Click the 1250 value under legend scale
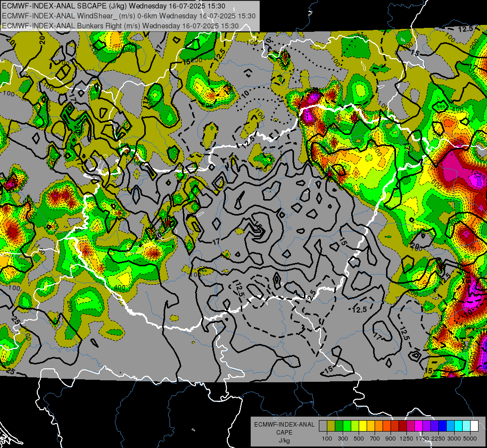This screenshot has width=487, height=448. click(x=406, y=439)
